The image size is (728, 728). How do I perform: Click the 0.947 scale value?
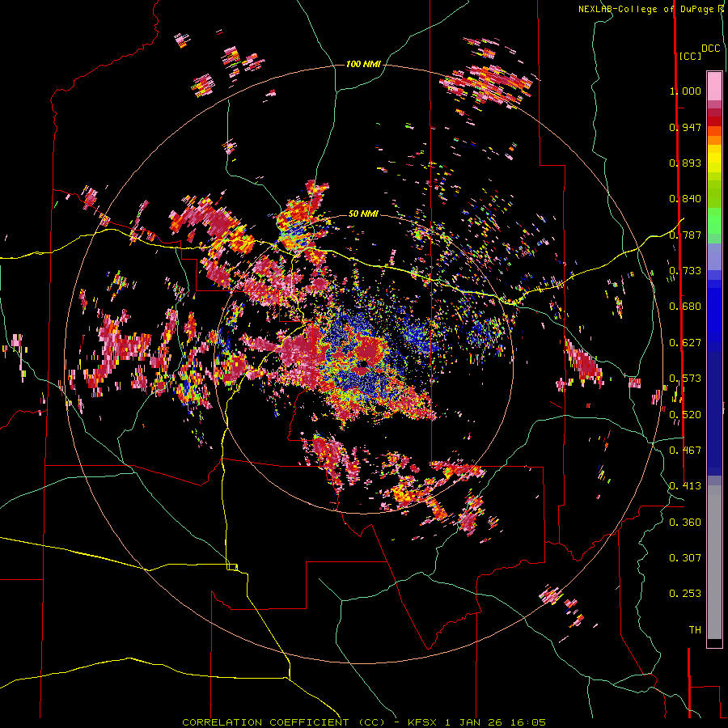click(x=685, y=127)
